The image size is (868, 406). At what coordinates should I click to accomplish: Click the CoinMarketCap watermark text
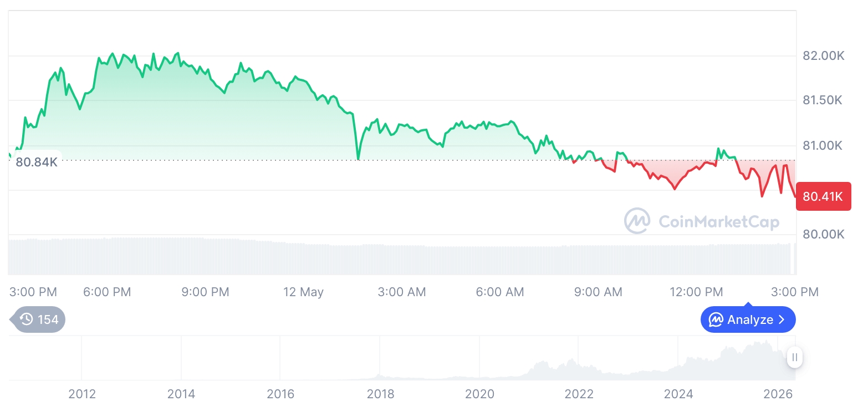pyautogui.click(x=719, y=222)
